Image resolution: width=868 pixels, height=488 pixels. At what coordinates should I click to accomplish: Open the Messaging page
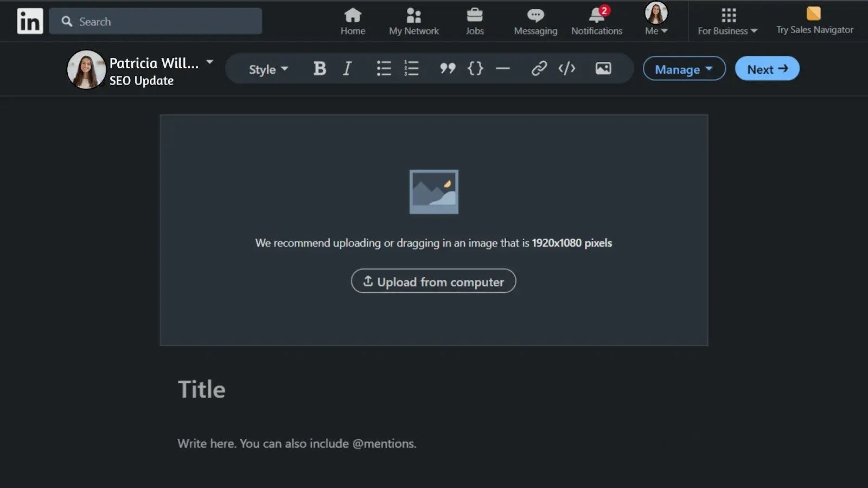(535, 21)
